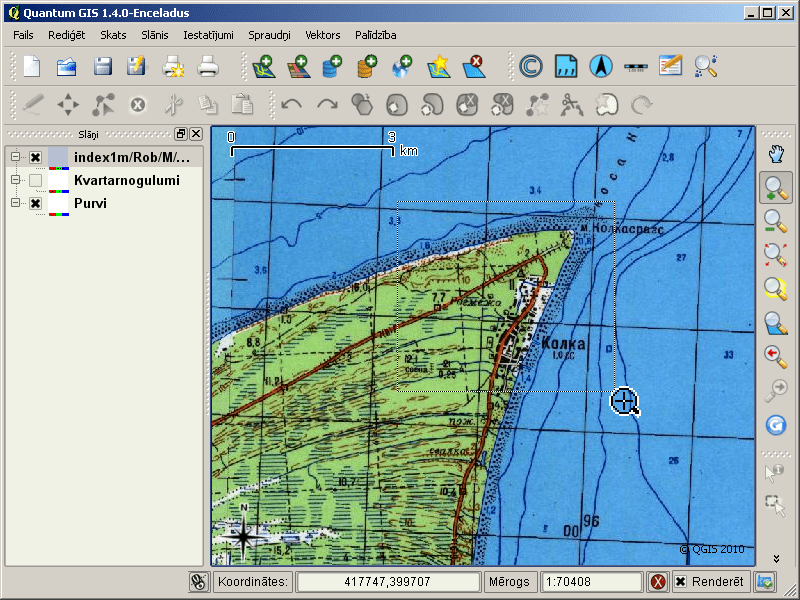The height and width of the screenshot is (600, 800).
Task: Click the index1m/Rob/M raster legend swatch
Action: [x=59, y=159]
